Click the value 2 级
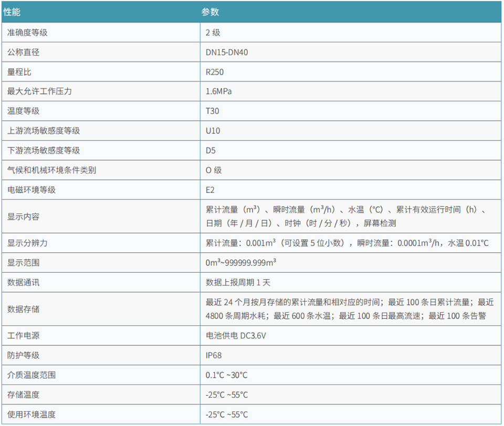Viewport: 504px width, 426px height. coord(212,32)
